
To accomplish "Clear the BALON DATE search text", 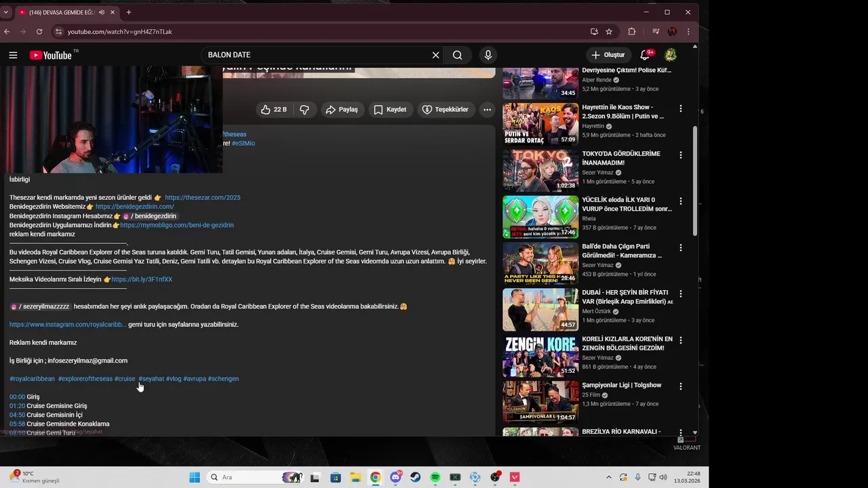I will (435, 55).
